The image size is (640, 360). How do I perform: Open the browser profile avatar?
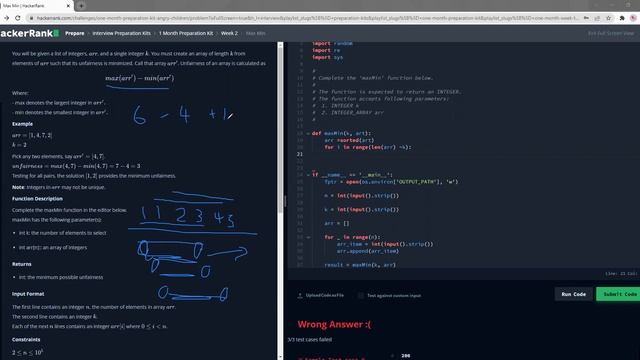pos(633,18)
